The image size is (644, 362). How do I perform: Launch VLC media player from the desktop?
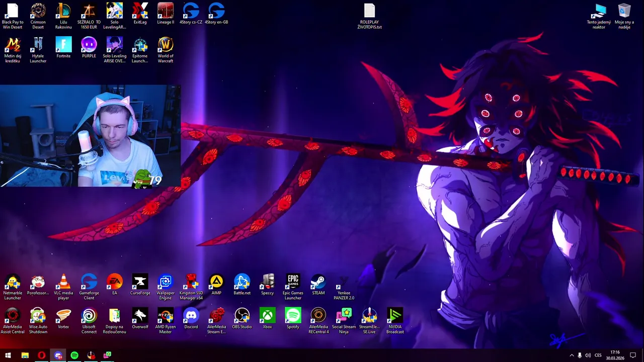click(x=63, y=287)
